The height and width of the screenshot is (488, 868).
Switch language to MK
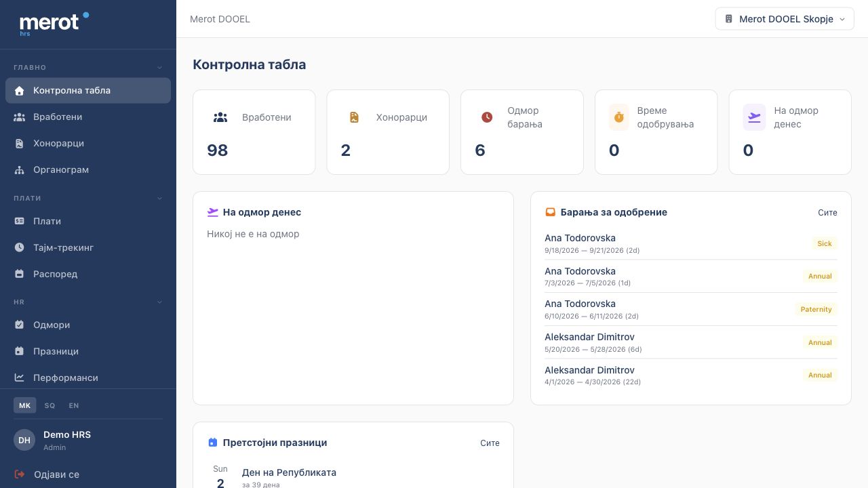coord(25,405)
